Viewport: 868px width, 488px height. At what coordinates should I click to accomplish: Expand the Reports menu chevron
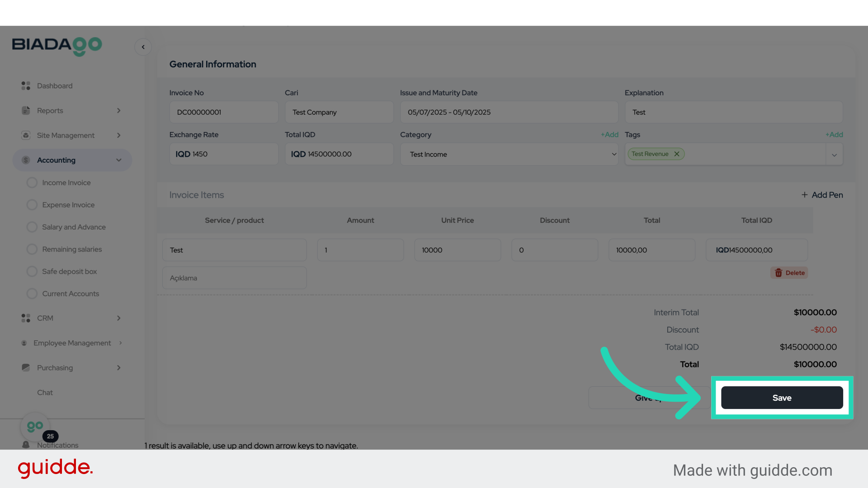pos(119,111)
